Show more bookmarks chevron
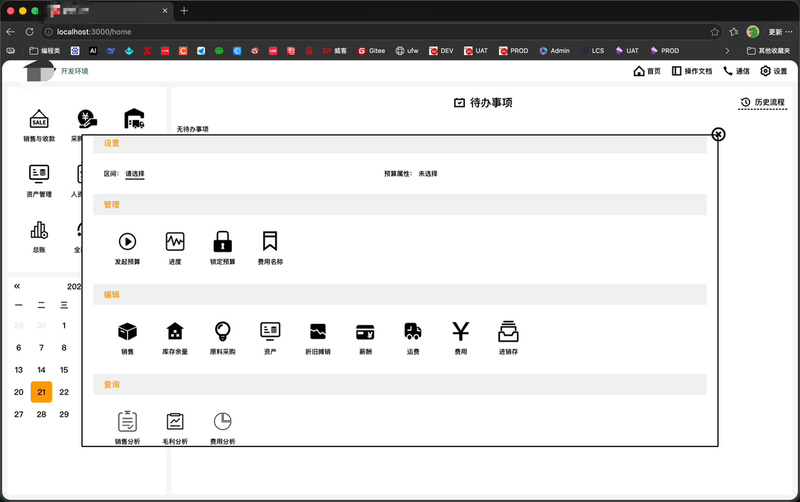 coord(727,51)
